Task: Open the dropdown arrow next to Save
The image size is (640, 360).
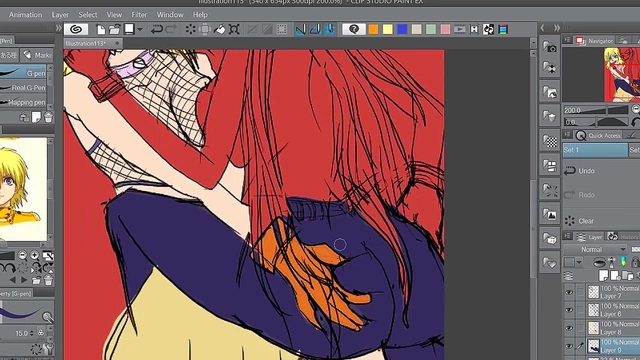Action: pos(140,29)
